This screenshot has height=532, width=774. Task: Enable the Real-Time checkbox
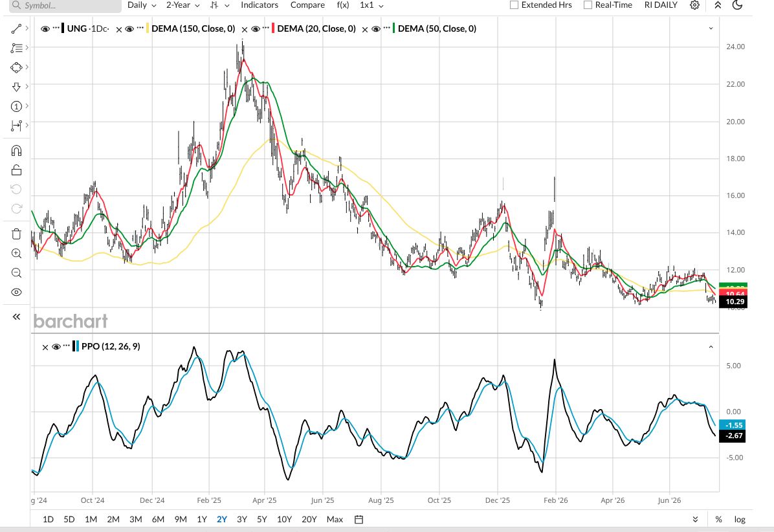point(588,5)
